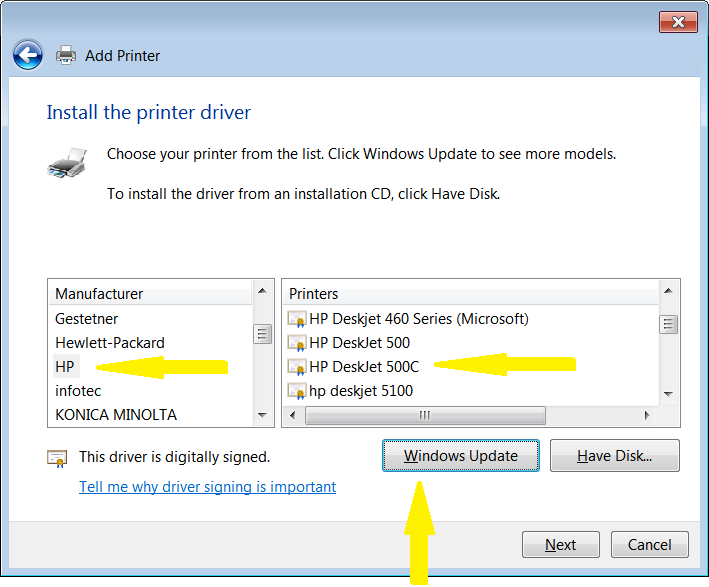Screen dimensions: 709x587
Task: Close the Add Printer dialog
Action: coord(678,22)
